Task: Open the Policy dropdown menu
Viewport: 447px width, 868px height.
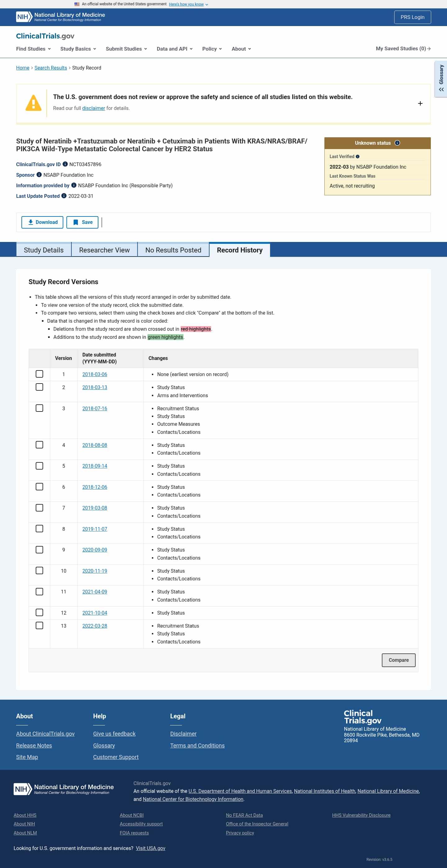Action: click(x=212, y=49)
